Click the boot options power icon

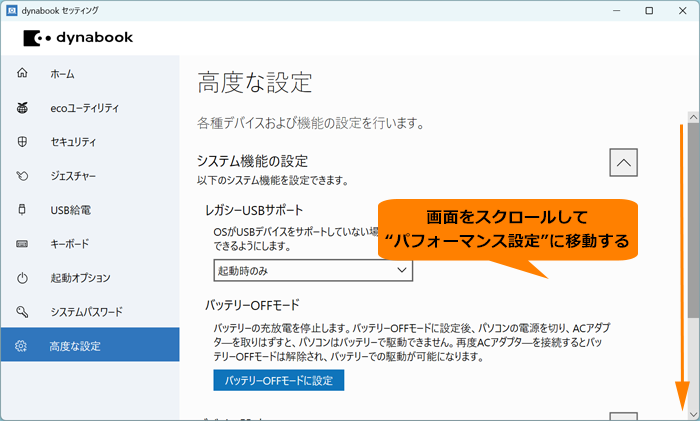click(x=22, y=278)
